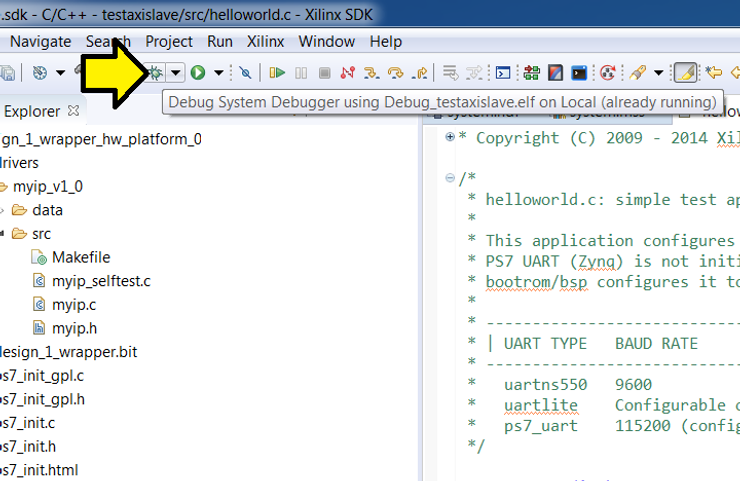Click 'uartlite' text in editor
Viewport: 740px width, 481px height.
(540, 405)
